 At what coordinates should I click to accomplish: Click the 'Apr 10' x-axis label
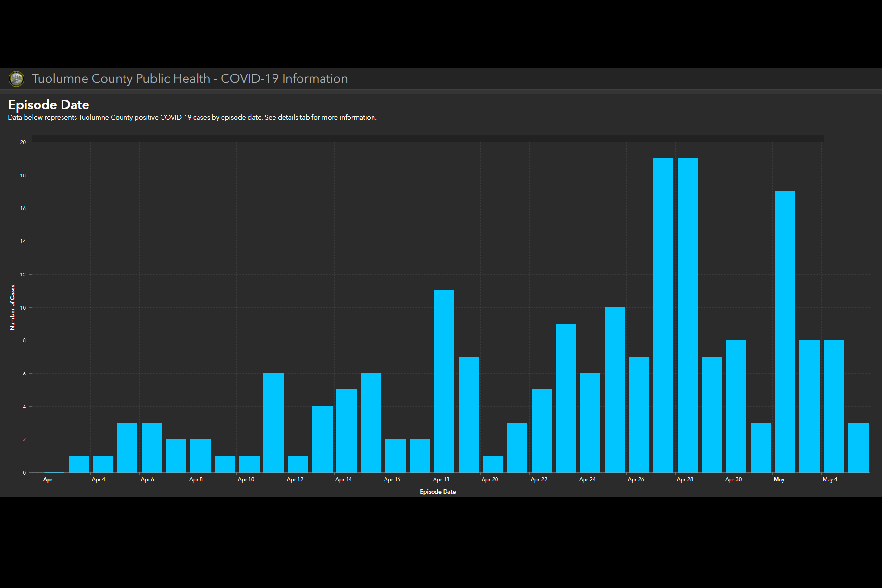pyautogui.click(x=246, y=480)
